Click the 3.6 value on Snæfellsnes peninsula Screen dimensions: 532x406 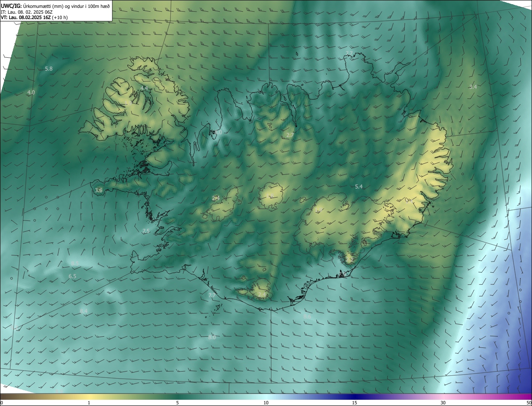[x=99, y=190]
